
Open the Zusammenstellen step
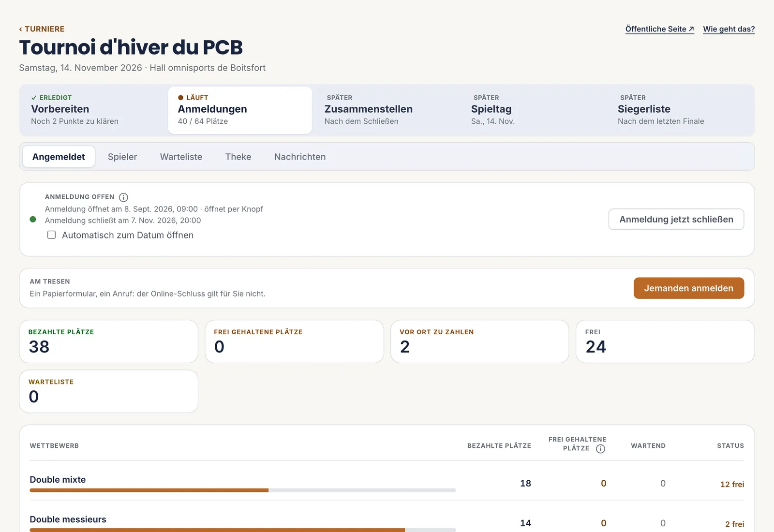[387, 110]
